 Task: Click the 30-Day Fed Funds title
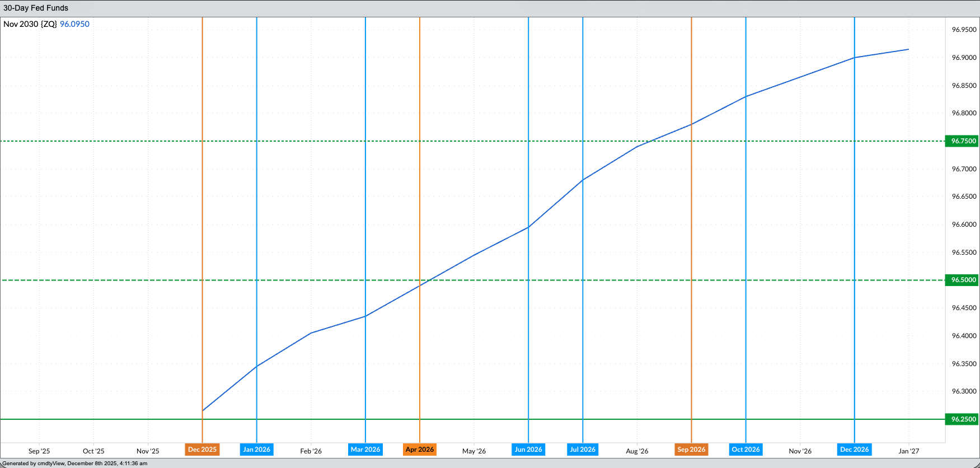click(36, 8)
